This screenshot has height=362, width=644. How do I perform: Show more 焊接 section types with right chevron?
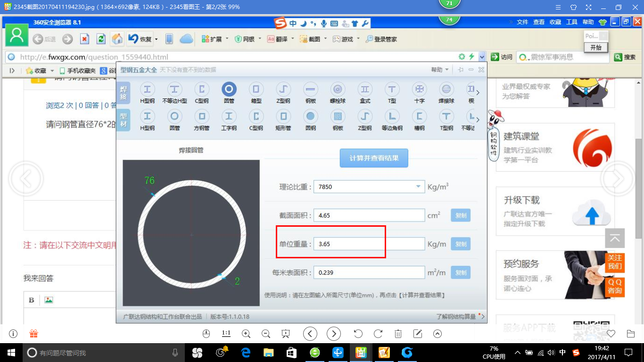[478, 93]
